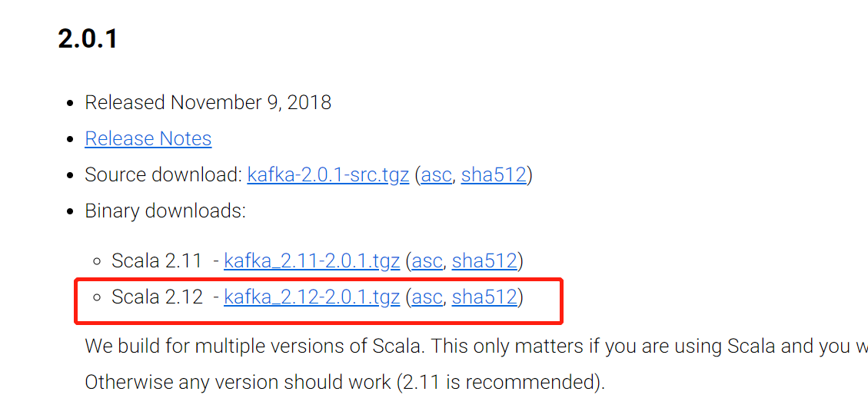Open the Release Notes link

148,139
